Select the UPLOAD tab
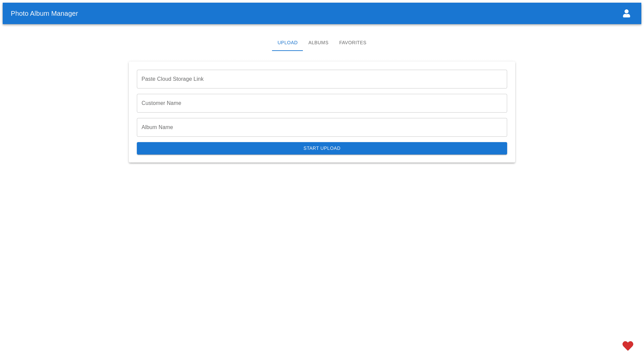 point(287,43)
